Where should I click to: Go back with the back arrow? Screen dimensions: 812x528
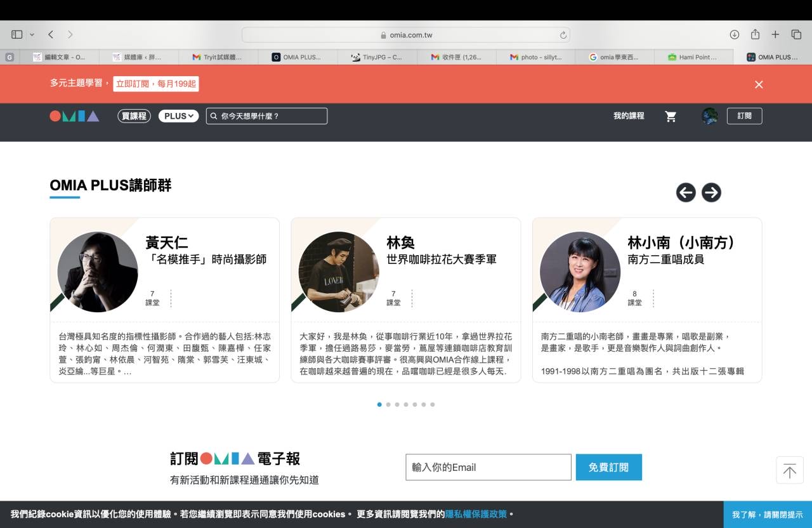51,34
